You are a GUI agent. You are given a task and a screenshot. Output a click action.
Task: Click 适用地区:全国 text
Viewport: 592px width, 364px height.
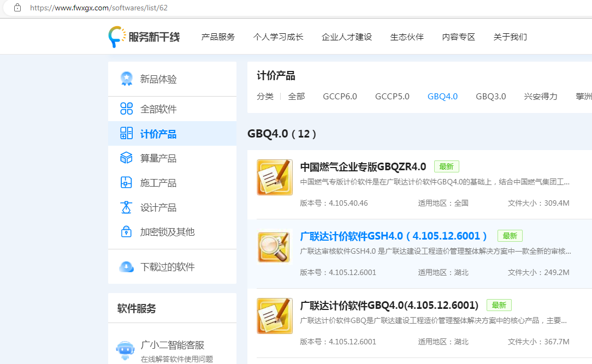[x=443, y=203]
